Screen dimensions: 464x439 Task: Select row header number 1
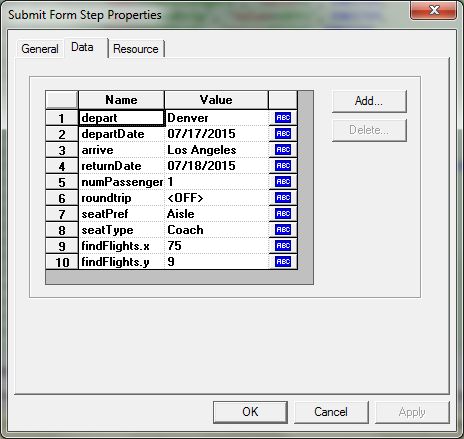pos(62,118)
